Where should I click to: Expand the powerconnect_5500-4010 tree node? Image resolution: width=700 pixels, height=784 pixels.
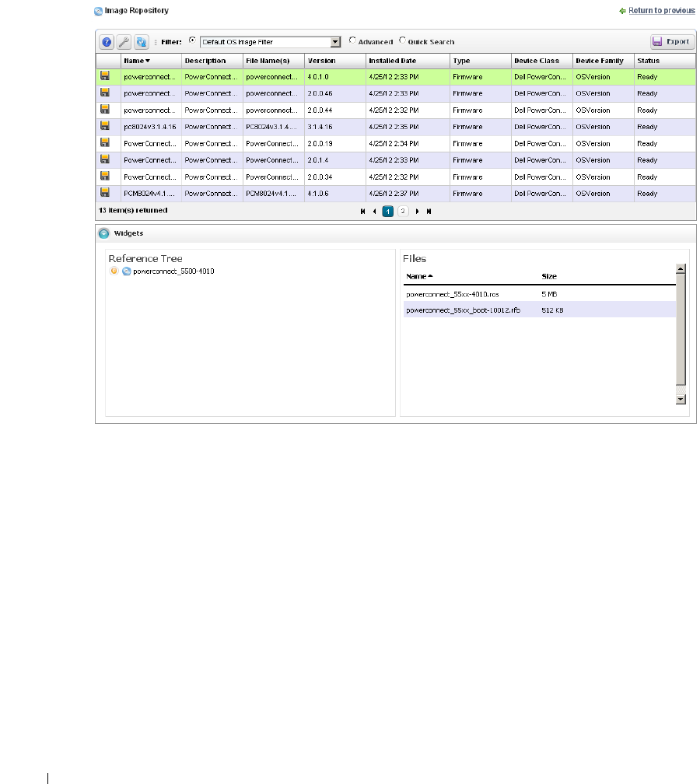point(114,271)
